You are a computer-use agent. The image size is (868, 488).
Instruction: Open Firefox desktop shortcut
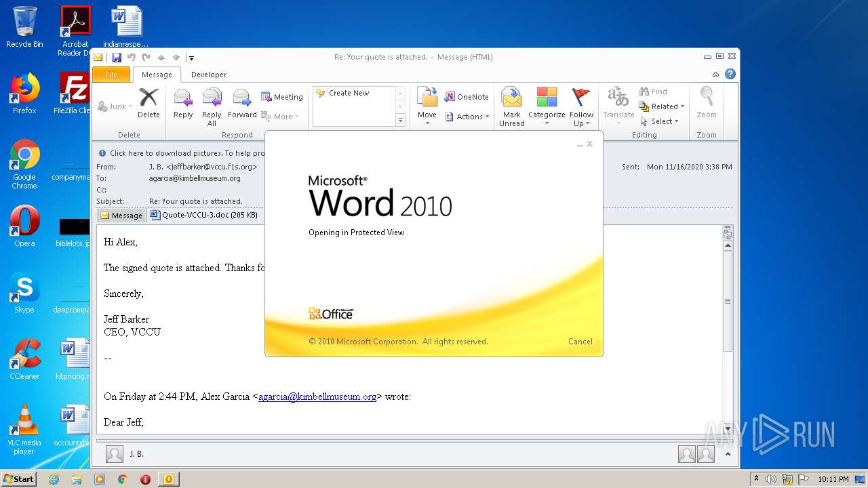(x=24, y=94)
